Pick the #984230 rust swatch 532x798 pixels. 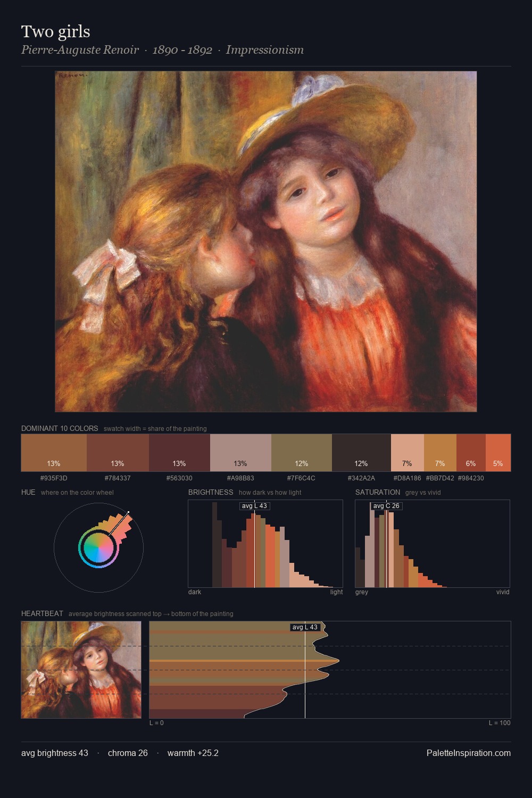click(x=471, y=453)
